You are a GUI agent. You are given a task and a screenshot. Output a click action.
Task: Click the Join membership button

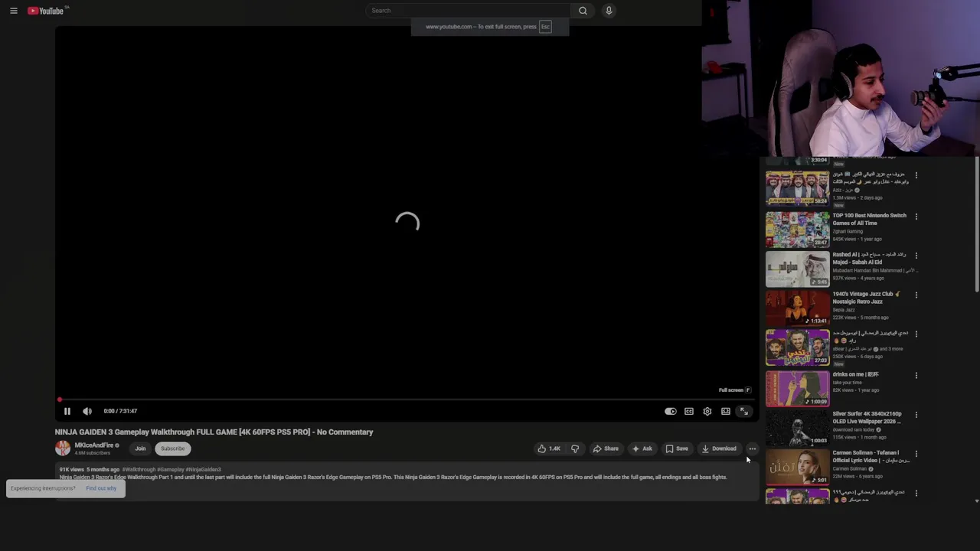[x=140, y=448]
